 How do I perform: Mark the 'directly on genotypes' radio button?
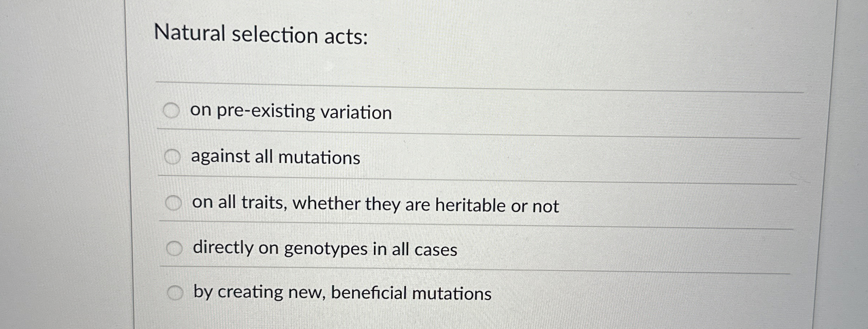coord(174,249)
